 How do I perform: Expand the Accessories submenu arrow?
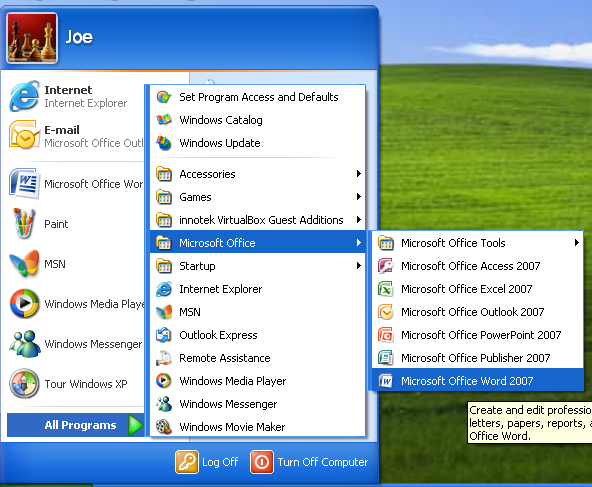(x=359, y=174)
